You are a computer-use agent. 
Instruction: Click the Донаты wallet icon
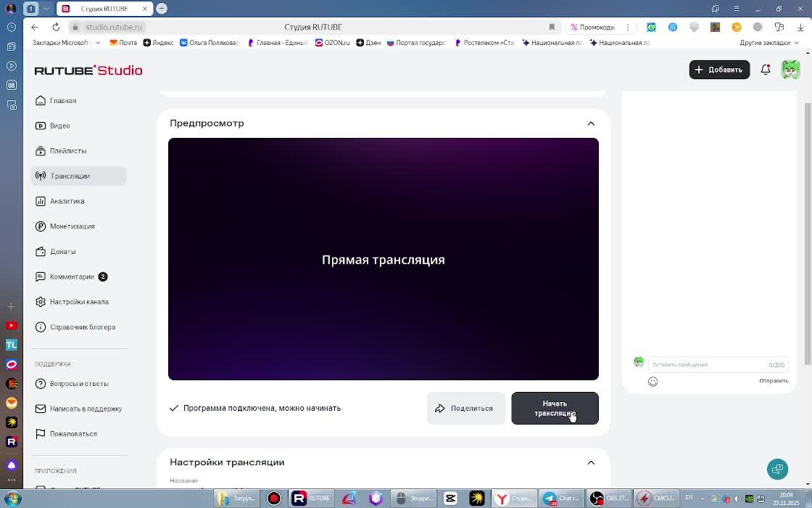(41, 251)
